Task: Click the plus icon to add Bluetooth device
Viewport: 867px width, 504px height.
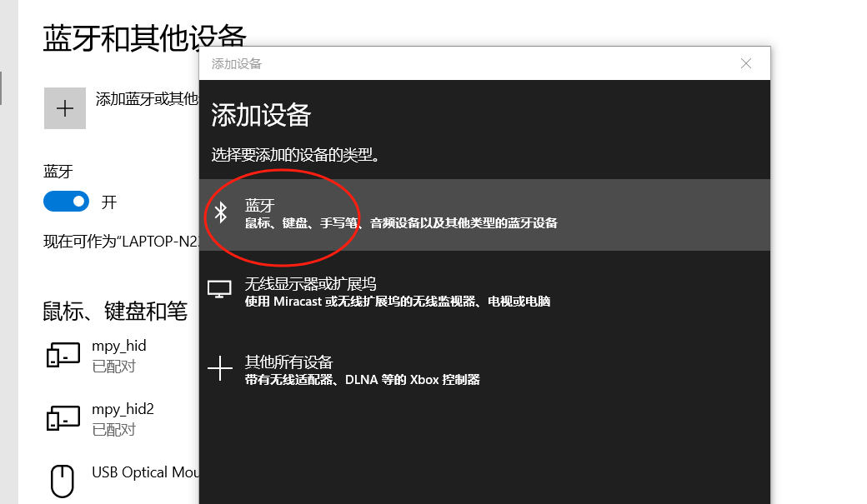Action: coord(65,108)
